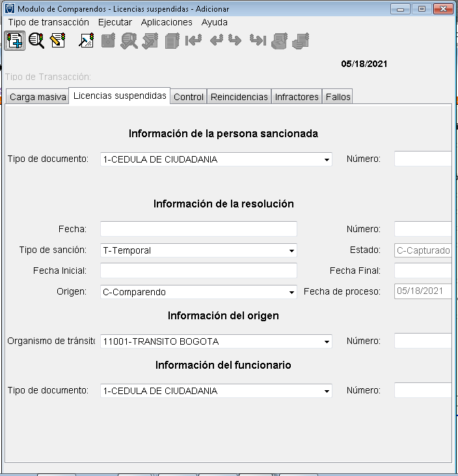
Task: Click the resolution Fecha input field
Action: point(198,229)
